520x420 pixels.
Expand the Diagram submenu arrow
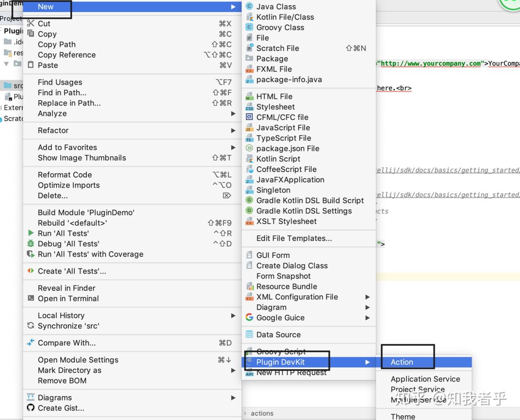367,307
